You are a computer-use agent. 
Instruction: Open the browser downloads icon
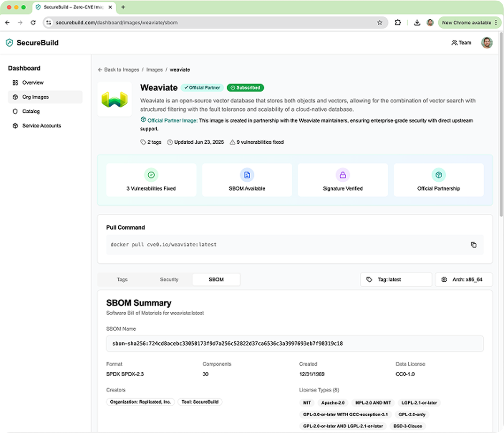coord(417,23)
